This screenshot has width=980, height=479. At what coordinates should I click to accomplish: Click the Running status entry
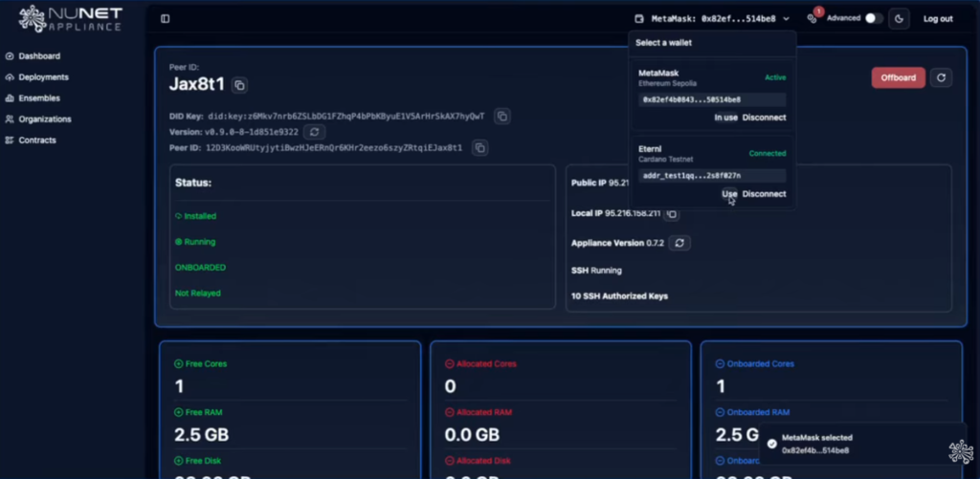(x=195, y=242)
